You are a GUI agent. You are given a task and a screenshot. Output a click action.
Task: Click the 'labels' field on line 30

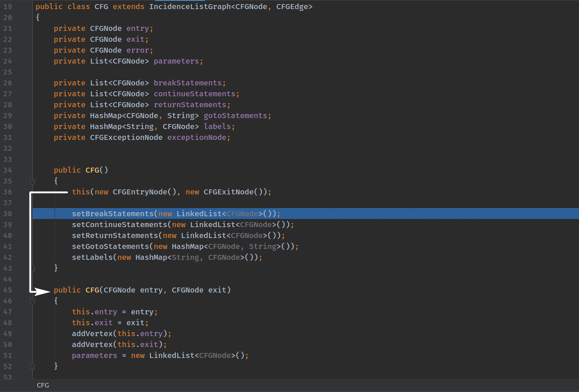pyautogui.click(x=217, y=127)
